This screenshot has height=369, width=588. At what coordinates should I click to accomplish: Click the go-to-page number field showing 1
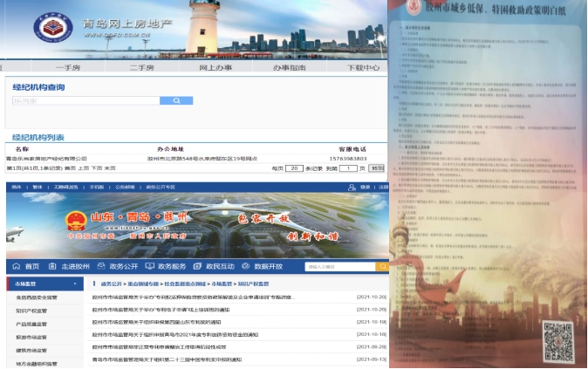tap(348, 168)
